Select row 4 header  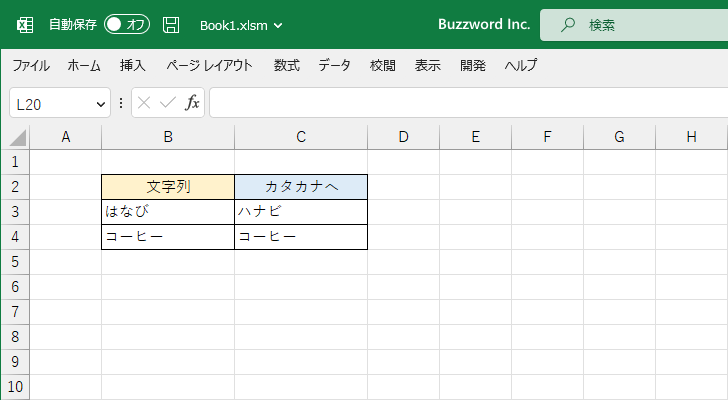[x=15, y=237]
